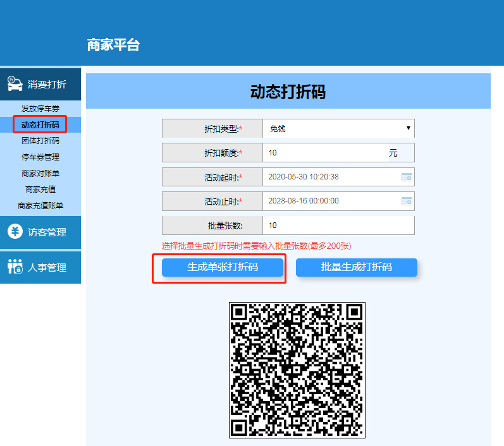Click the 商家平台 header title
504x446 pixels.
(x=113, y=45)
